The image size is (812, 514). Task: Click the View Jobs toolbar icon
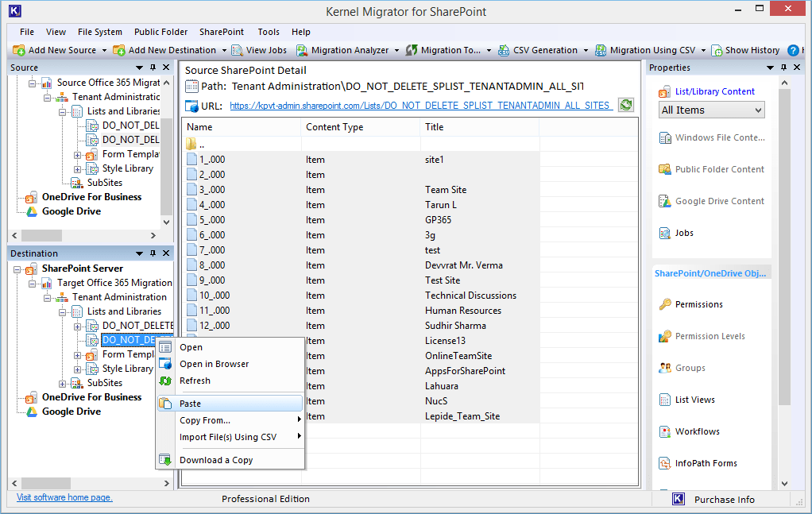coord(238,50)
